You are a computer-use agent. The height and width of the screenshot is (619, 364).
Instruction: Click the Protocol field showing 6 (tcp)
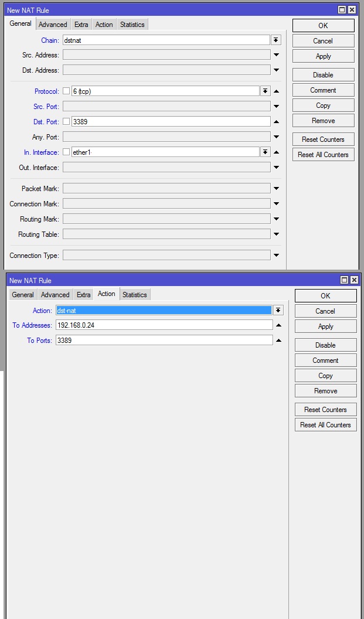click(x=165, y=91)
